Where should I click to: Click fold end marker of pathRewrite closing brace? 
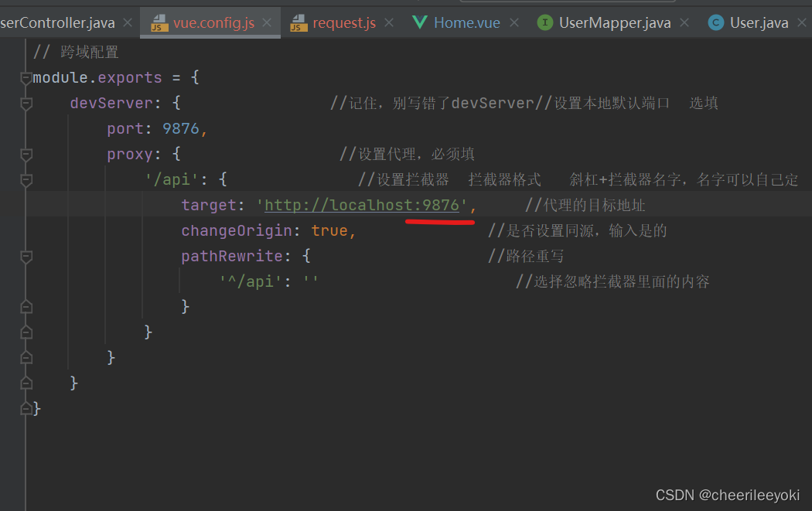pyautogui.click(x=26, y=307)
